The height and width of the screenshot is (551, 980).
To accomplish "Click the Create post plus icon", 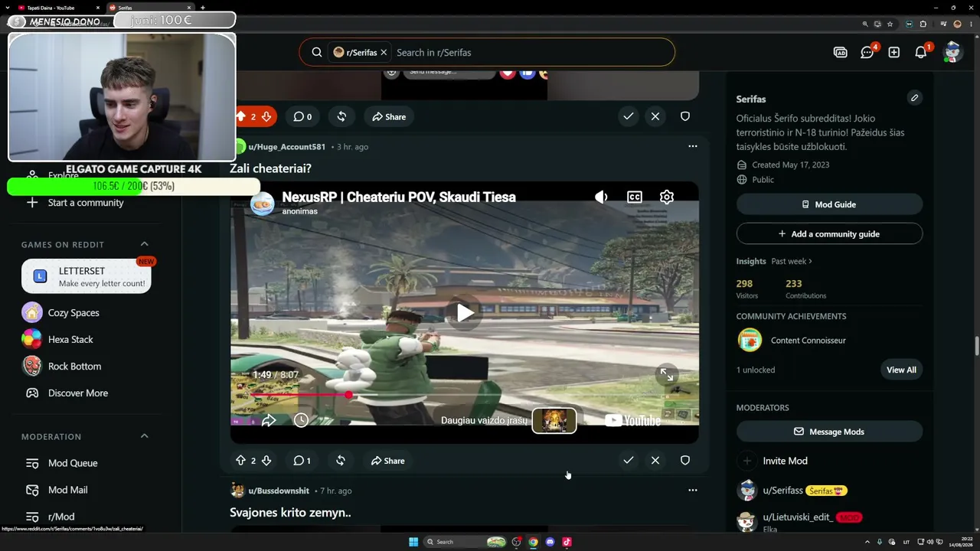I will tap(894, 52).
